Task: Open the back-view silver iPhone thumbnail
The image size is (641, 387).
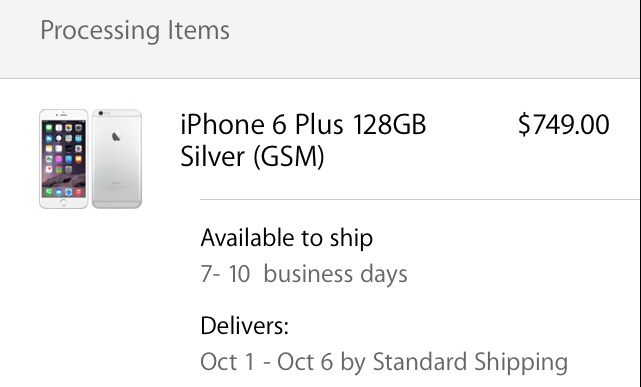Action: 117,159
